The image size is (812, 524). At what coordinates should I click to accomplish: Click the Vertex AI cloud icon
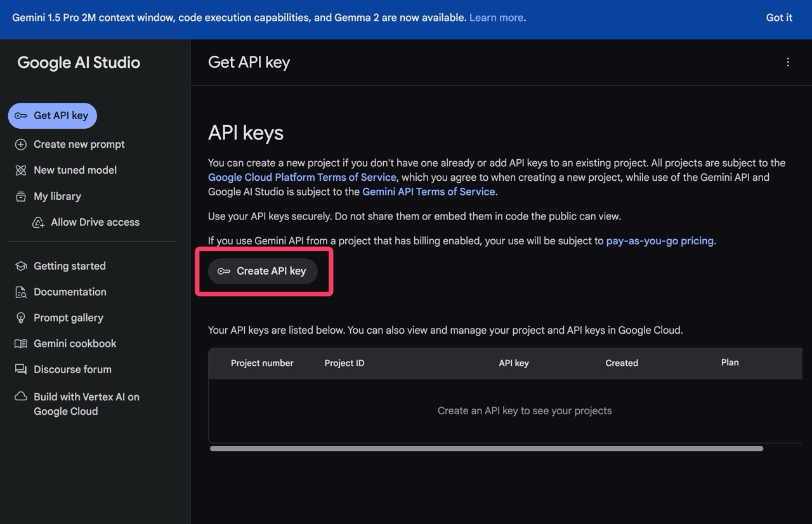click(x=21, y=396)
